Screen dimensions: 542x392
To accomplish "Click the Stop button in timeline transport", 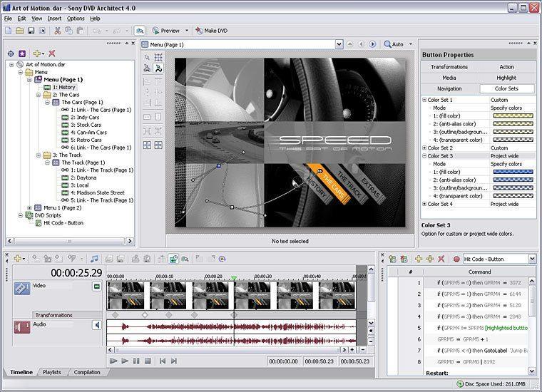I will click(148, 361).
